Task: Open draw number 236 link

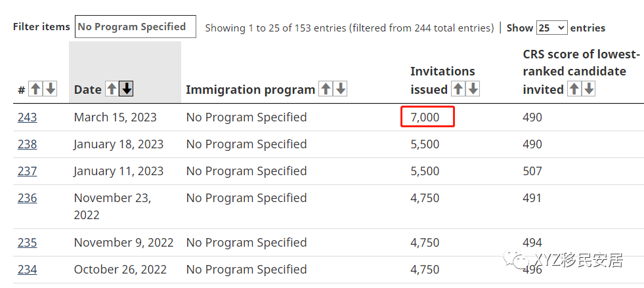Action: click(27, 198)
